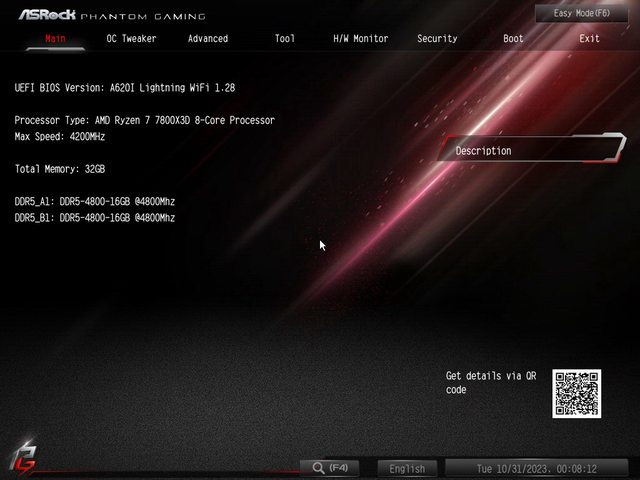This screenshot has width=640, height=480.
Task: Click the DDR5_B1 memory slot entry
Action: coord(95,218)
